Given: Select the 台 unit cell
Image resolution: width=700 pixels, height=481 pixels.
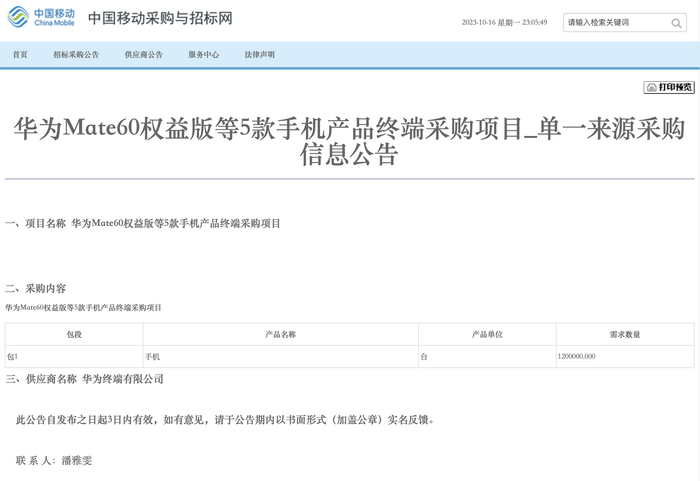Looking at the screenshot, I should pyautogui.click(x=488, y=356).
